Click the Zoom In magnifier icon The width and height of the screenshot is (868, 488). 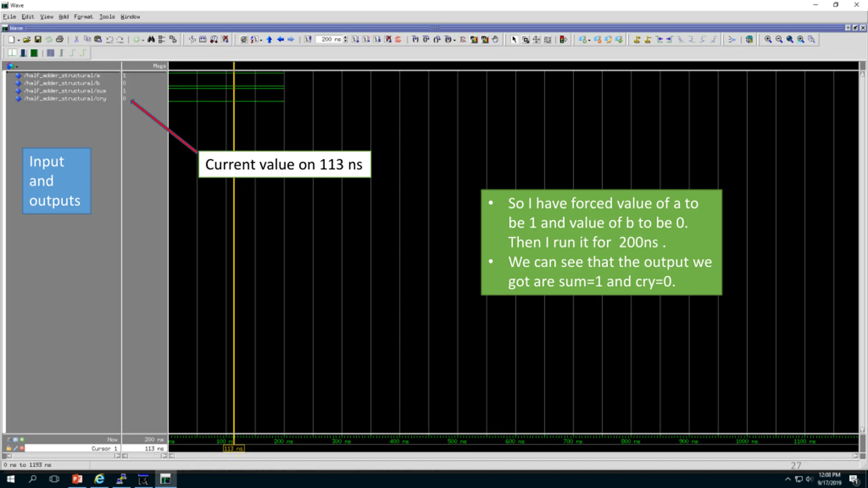click(x=768, y=40)
